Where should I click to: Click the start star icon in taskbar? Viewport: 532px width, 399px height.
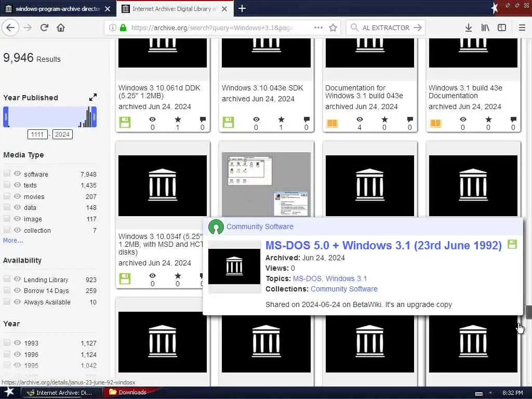(9, 392)
